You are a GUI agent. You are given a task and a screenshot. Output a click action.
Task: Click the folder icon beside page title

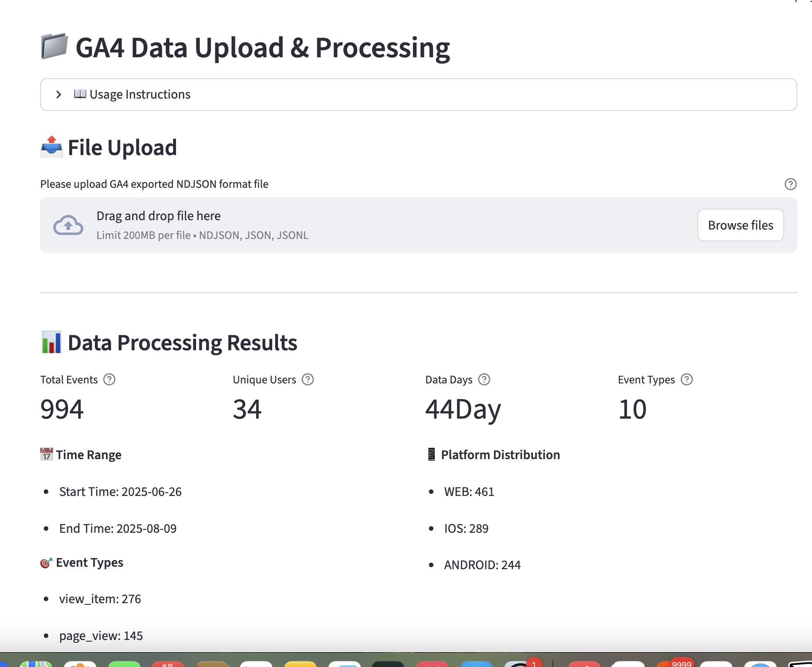54,46
